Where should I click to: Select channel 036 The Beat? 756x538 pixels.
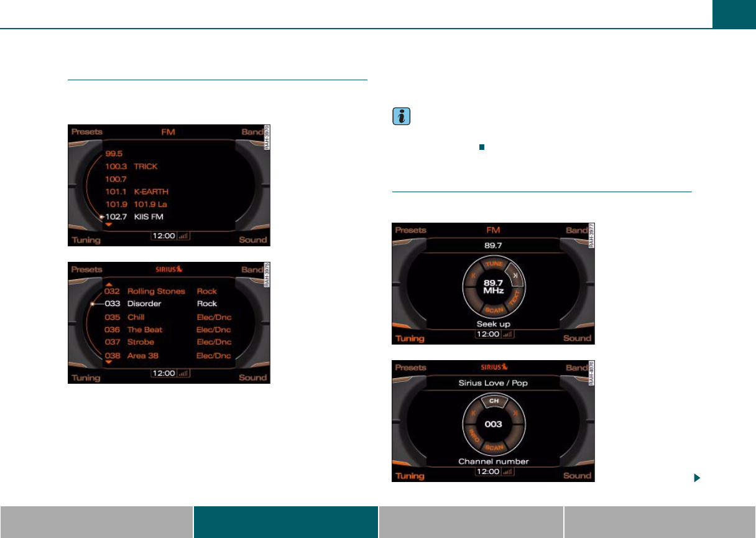tap(168, 330)
